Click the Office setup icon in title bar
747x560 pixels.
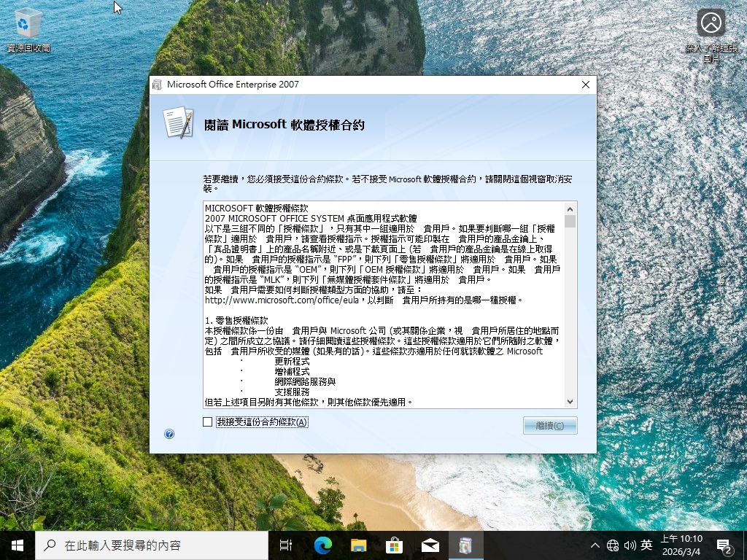[x=158, y=85]
